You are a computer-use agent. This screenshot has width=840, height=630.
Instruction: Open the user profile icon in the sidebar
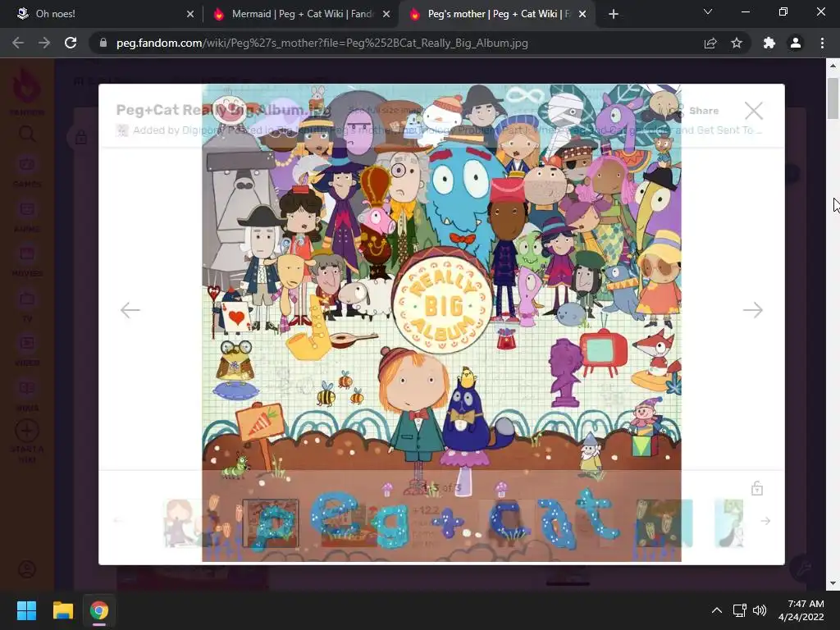coord(27,569)
